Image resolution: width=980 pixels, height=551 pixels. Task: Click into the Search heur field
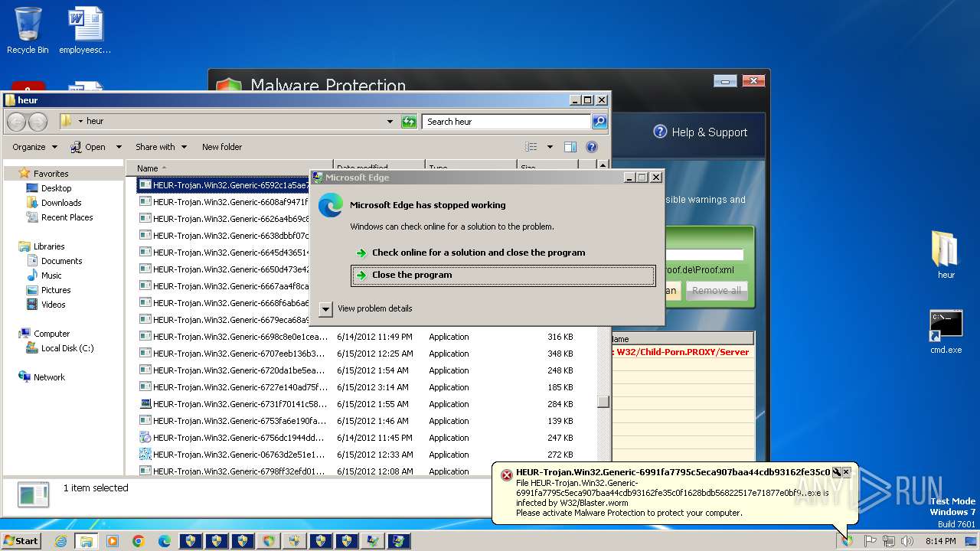[x=506, y=122]
